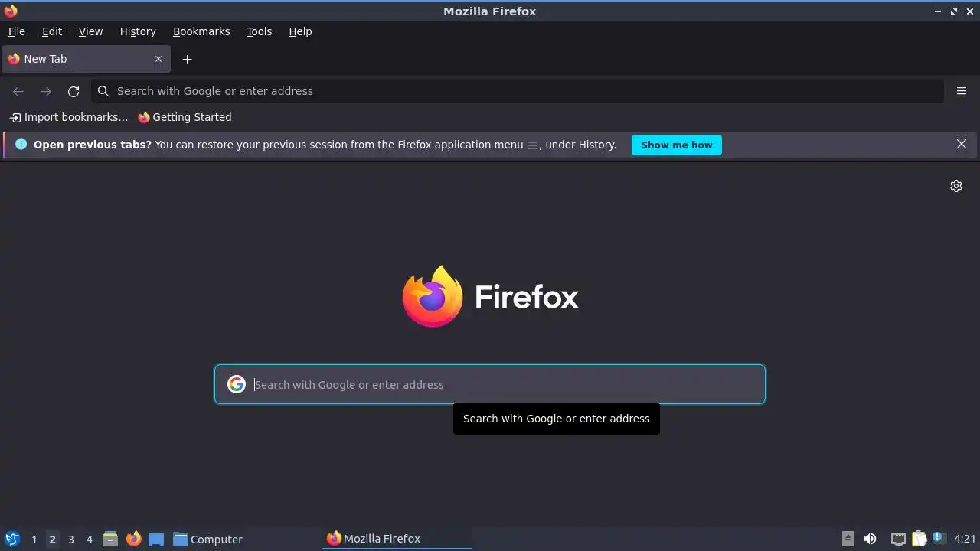Open the Firefox hamburger application menu
Viewport: 980px width, 551px height.
pyautogui.click(x=962, y=91)
